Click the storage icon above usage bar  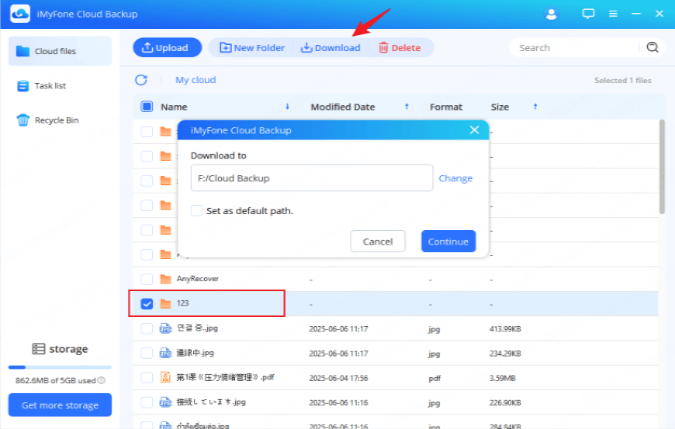38,349
